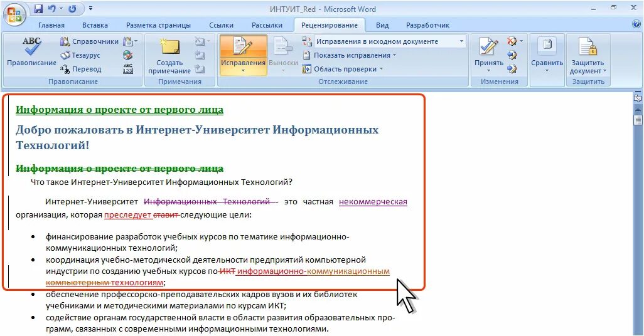Click the Перевод translate button
Viewport: 644px width, 336px height.
pyautogui.click(x=80, y=69)
